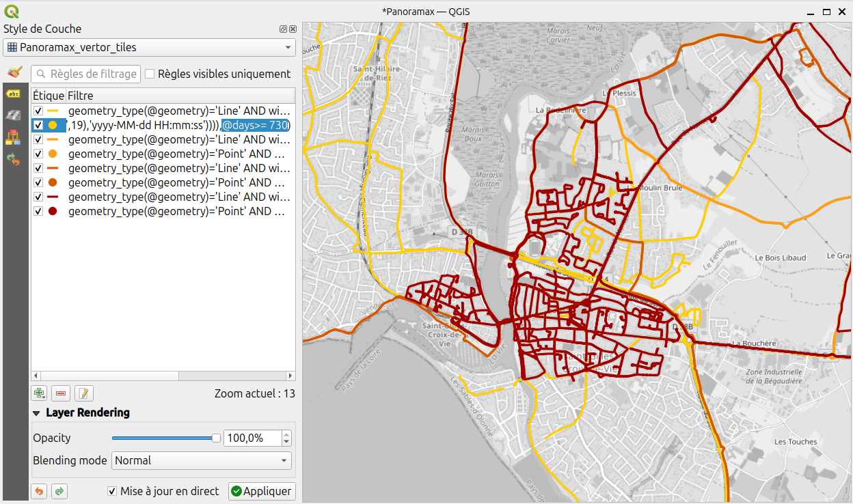Click the dark red point rule symbol
The image size is (853, 504).
pos(53,211)
